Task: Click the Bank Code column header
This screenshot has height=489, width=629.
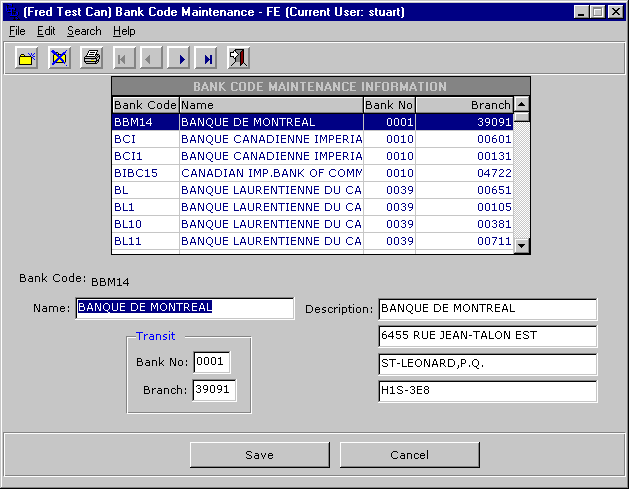Action: (145, 105)
